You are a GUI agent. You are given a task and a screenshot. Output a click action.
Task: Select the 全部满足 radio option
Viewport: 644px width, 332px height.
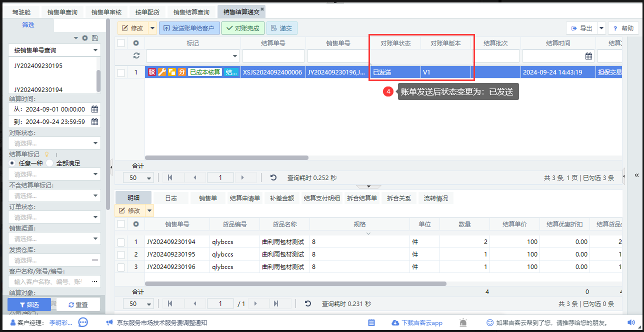point(49,163)
